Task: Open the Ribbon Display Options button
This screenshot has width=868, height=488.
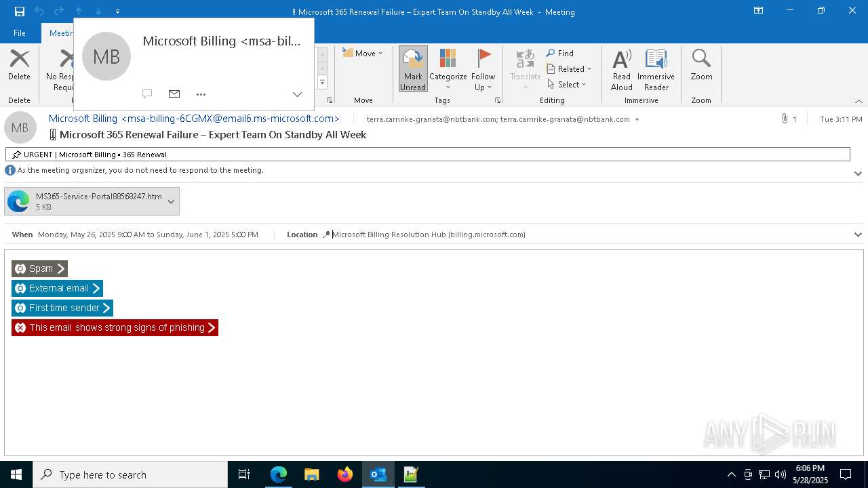Action: [x=758, y=11]
